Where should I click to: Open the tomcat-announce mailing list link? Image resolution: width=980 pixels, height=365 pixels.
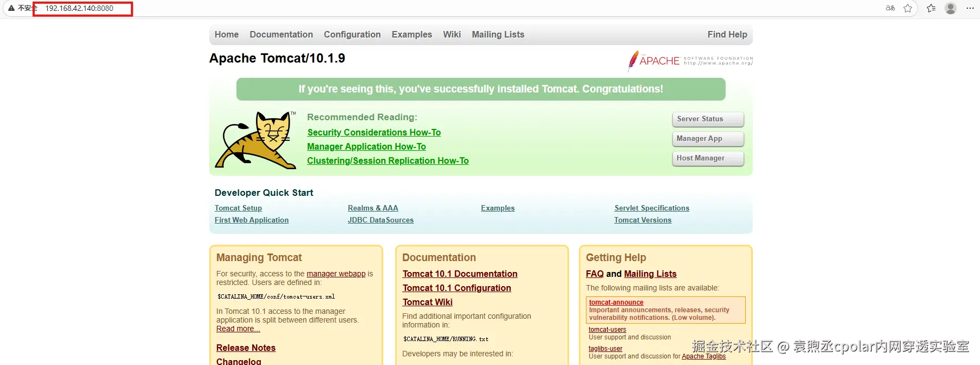click(x=616, y=302)
